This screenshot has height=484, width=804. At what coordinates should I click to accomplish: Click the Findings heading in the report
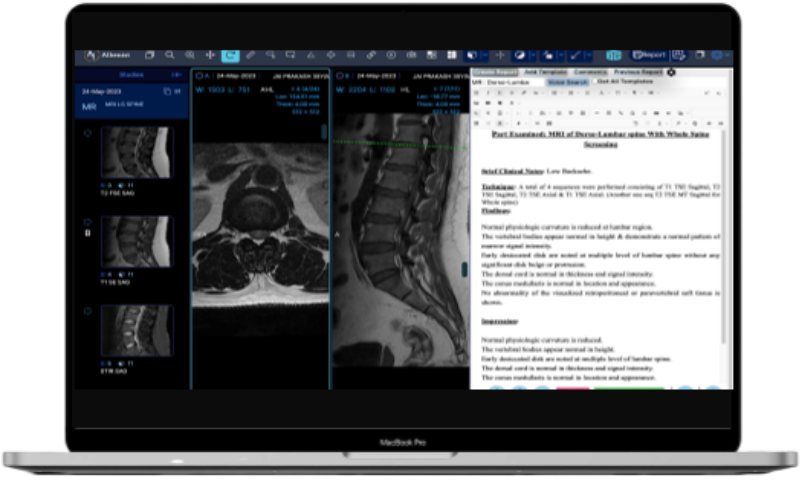[x=495, y=211]
